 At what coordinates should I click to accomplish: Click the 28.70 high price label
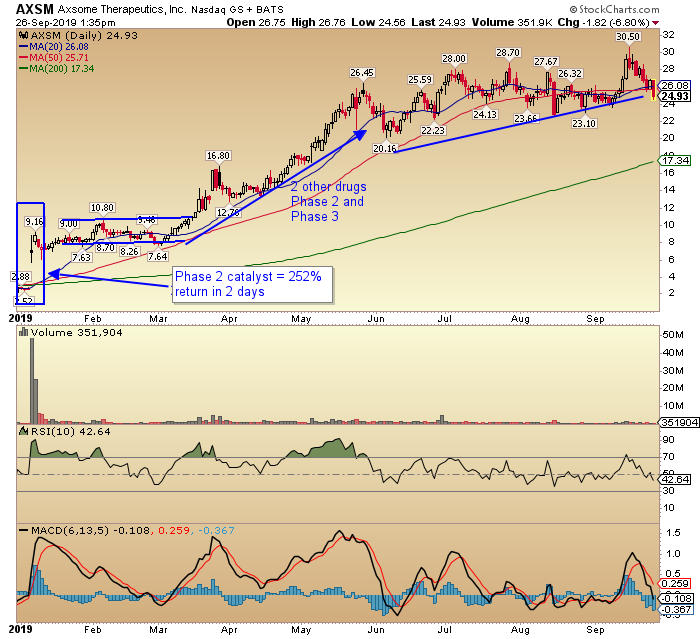(508, 53)
